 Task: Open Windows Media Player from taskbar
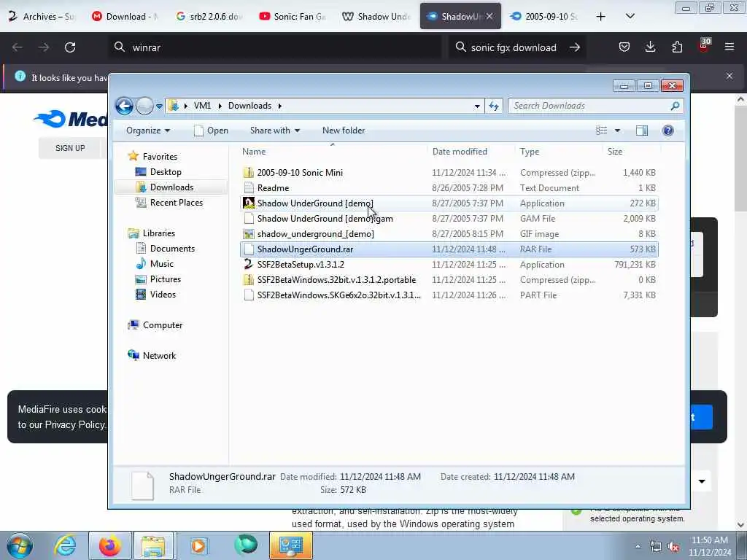click(x=198, y=545)
